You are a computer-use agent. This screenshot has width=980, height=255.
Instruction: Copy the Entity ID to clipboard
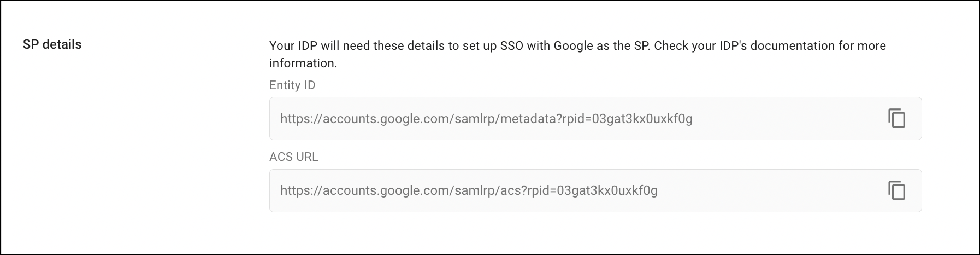896,118
